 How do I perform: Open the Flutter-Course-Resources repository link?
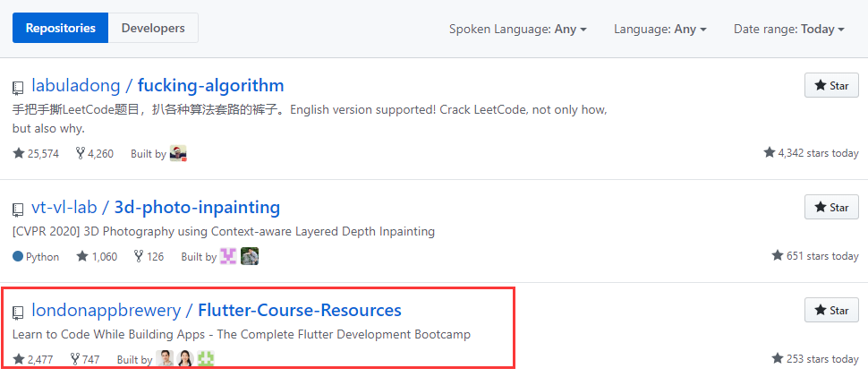pyautogui.click(x=300, y=310)
